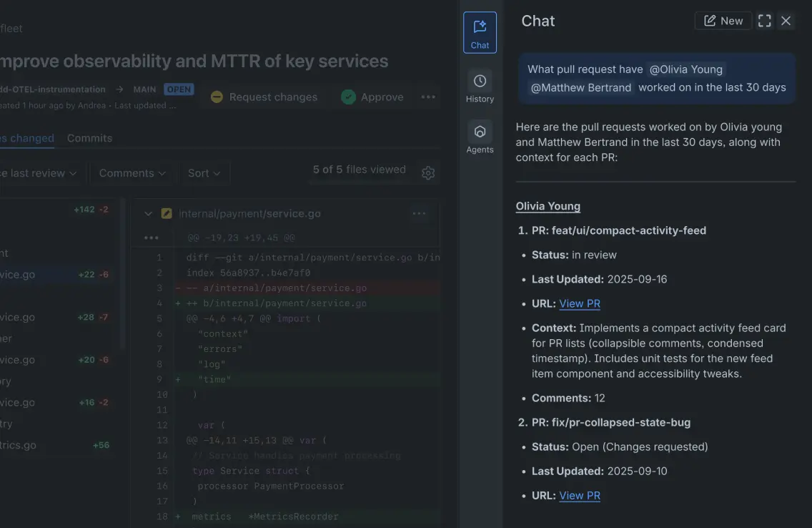812x528 pixels.
Task: Open diff settings gear icon
Action: (428, 173)
